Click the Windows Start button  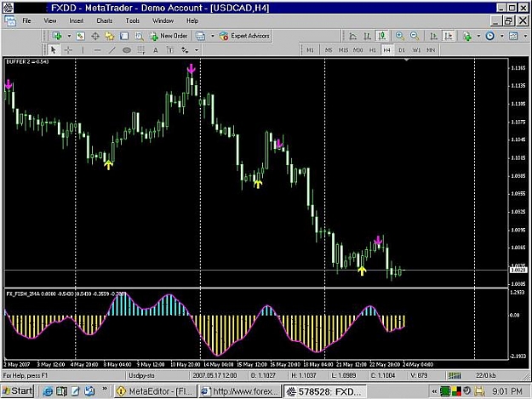coord(17,391)
